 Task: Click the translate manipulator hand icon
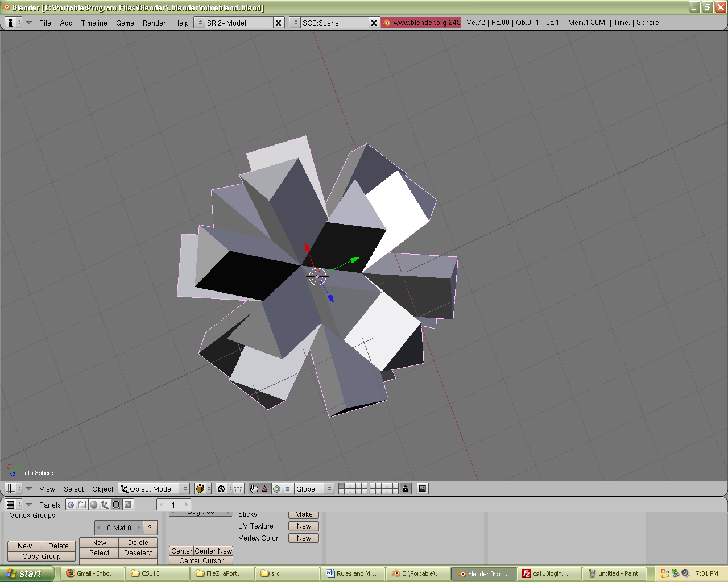(x=254, y=489)
